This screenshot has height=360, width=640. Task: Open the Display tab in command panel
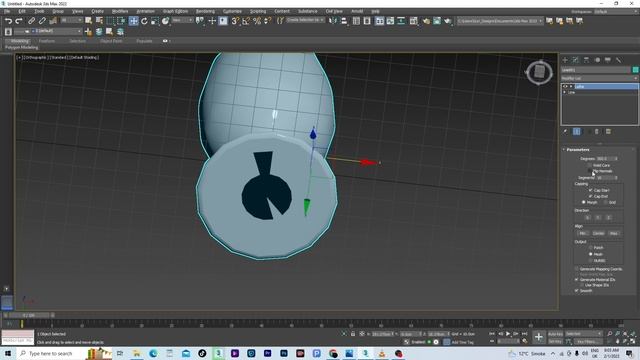[608, 60]
